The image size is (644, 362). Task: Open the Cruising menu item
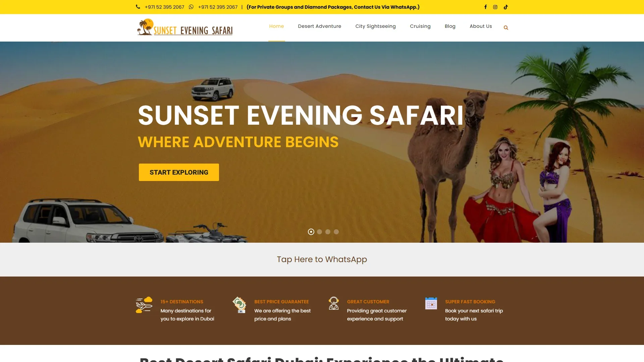[420, 26]
